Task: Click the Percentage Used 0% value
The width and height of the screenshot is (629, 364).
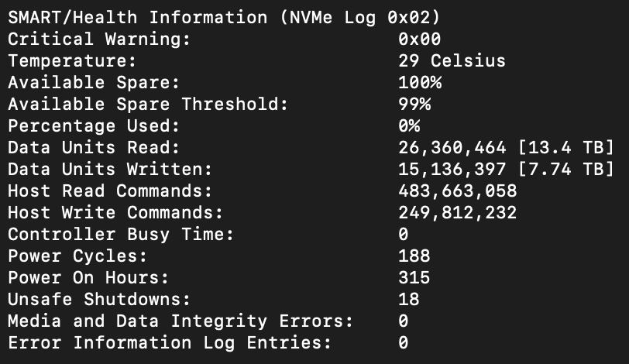Action: [409, 126]
